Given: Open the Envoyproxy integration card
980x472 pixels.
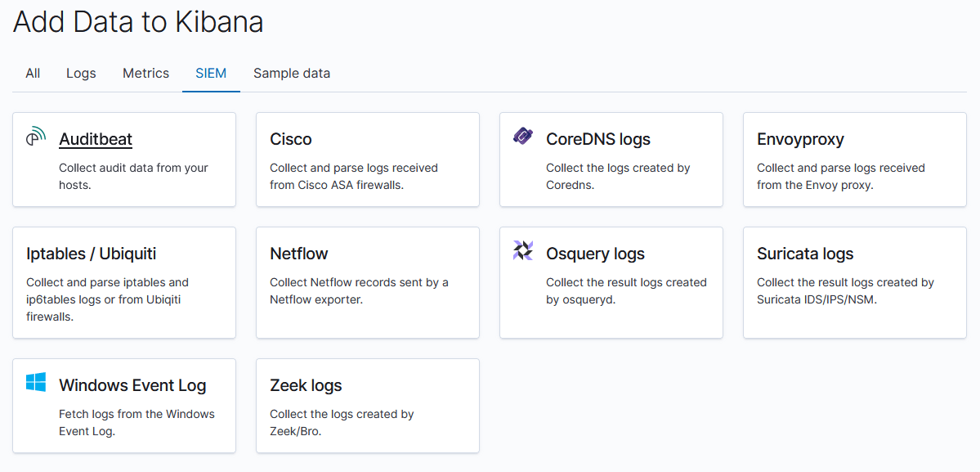Looking at the screenshot, I should [854, 160].
